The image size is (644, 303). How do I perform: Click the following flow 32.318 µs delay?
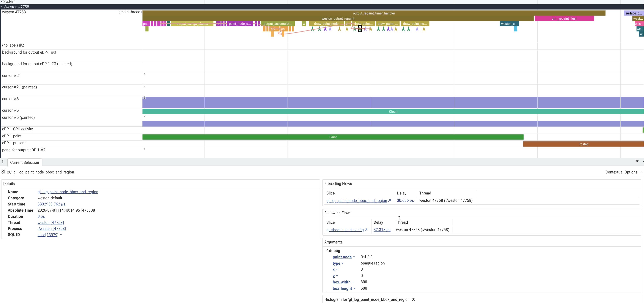(382, 230)
